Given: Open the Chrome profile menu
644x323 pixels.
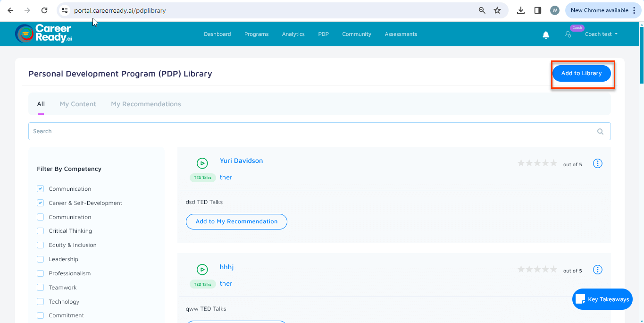Looking at the screenshot, I should (554, 9).
